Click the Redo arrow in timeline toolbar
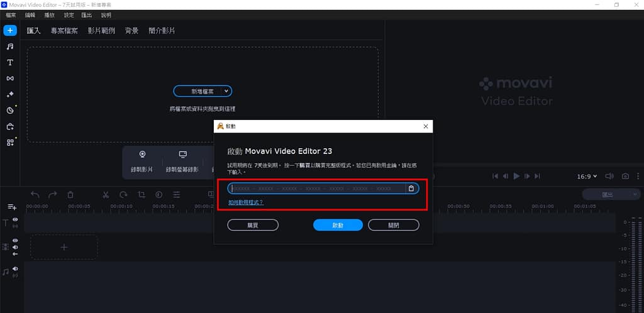Viewport: 644px width, 313px height. point(53,194)
